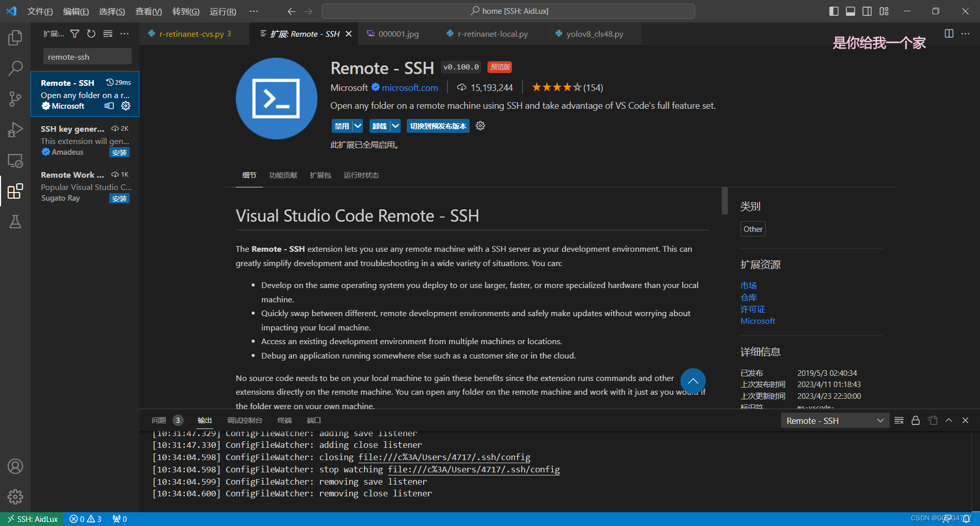Image resolution: width=980 pixels, height=526 pixels.
Task: Toggle primary side bar layout icon
Action: tap(834, 11)
